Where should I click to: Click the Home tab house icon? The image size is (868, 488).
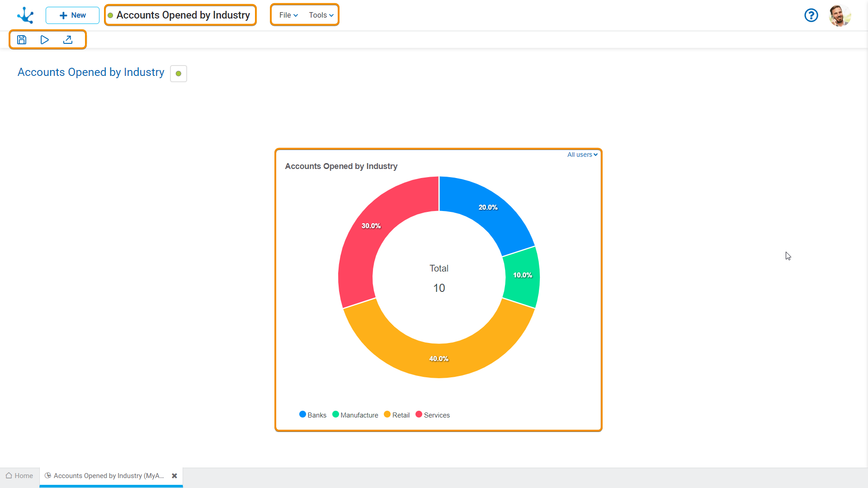(9, 476)
